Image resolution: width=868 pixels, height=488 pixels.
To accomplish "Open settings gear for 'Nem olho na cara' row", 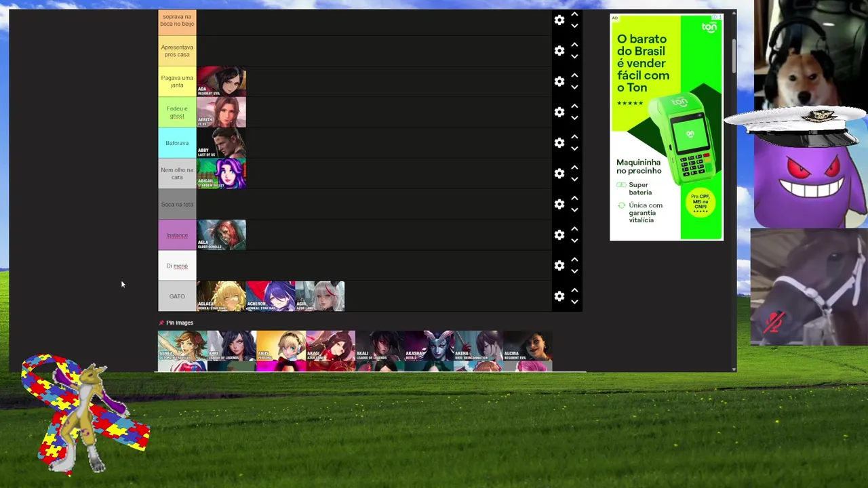I will pyautogui.click(x=559, y=174).
